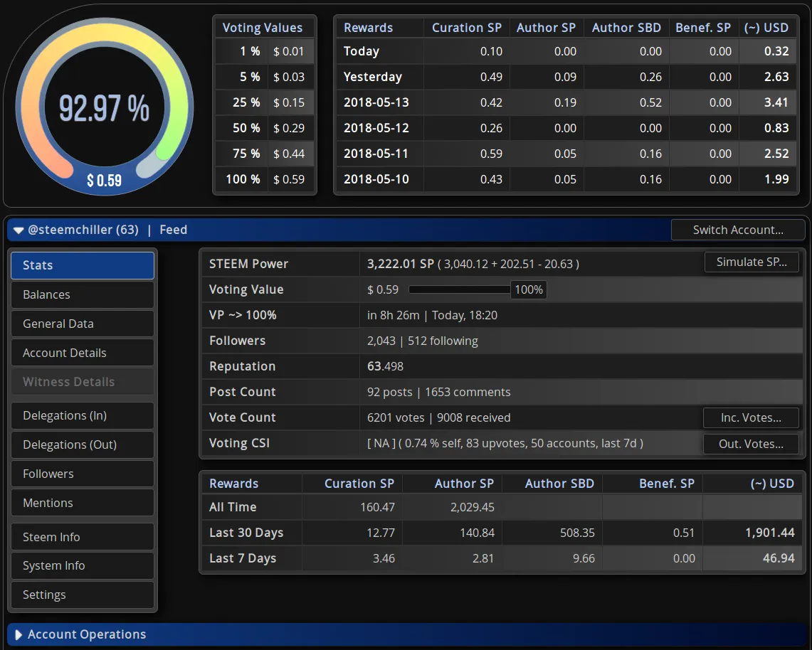Screen dimensions: 812x650
Task: Click the 2018-05-12 rewards row
Action: point(566,128)
